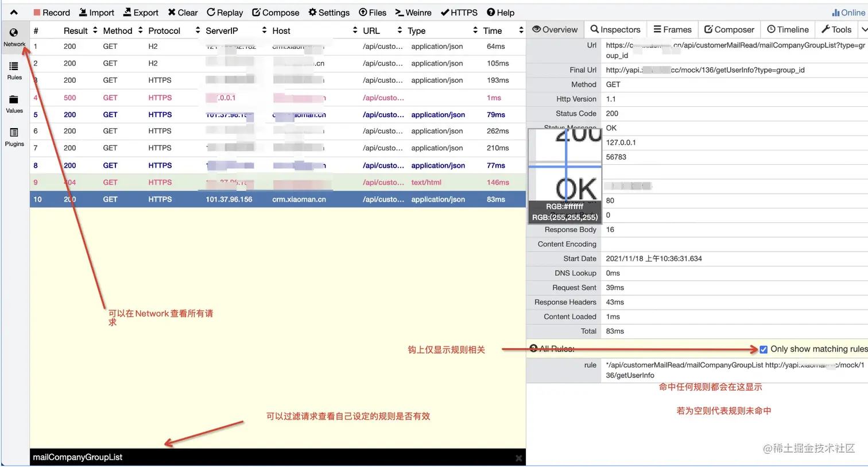Screen dimensions: 868x467
Task: Open the HTTPS certificate settings
Action: 459,12
